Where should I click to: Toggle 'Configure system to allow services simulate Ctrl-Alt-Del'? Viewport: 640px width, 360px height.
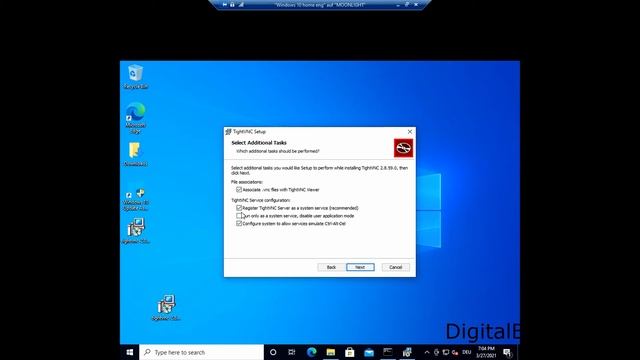point(239,224)
